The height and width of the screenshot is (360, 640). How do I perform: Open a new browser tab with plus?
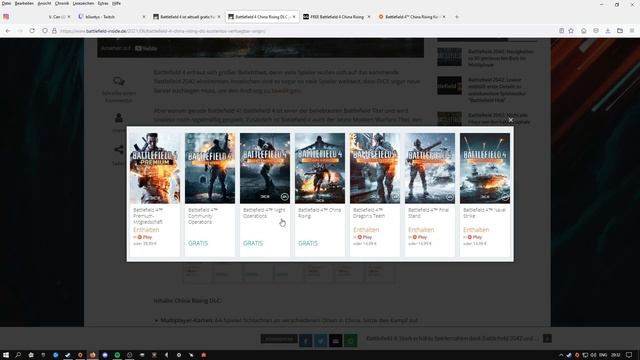[457, 17]
